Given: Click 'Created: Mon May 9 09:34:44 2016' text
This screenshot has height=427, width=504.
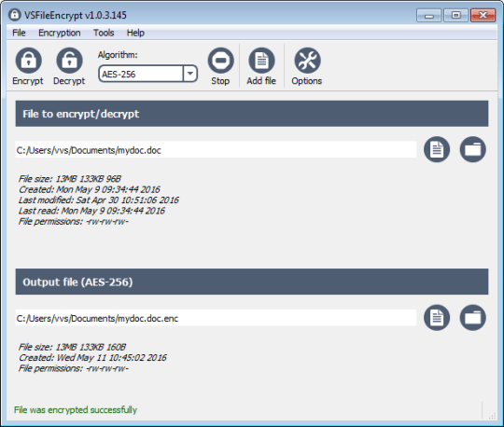Looking at the screenshot, I should (x=90, y=189).
